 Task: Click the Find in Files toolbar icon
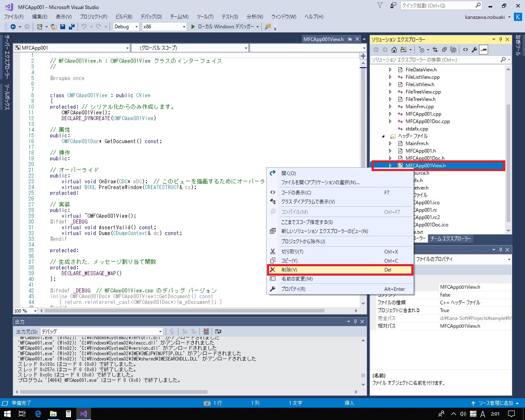click(x=268, y=27)
